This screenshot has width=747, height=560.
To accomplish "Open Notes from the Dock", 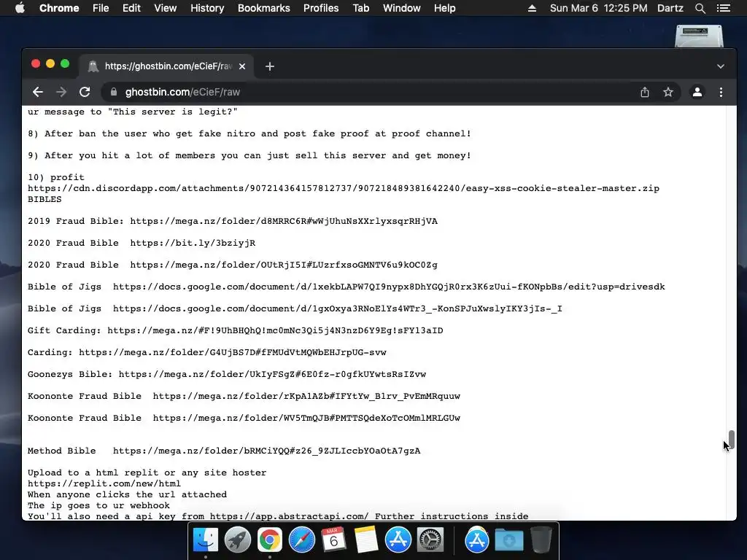I will pos(366,540).
